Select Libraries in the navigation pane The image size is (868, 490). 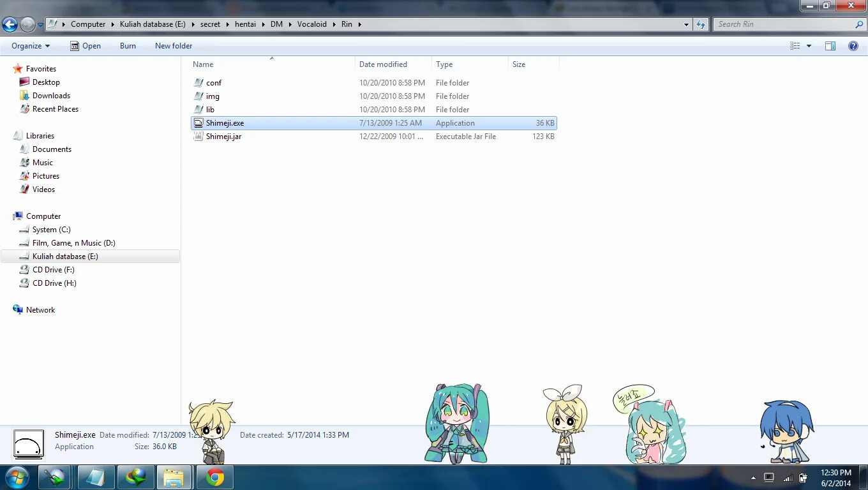(40, 136)
